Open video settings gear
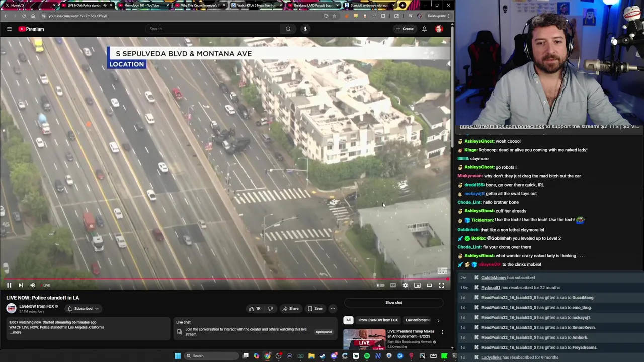 (405, 285)
